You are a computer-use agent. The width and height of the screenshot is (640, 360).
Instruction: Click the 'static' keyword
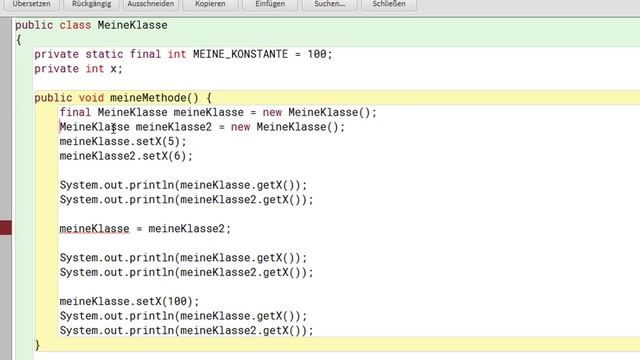(104, 54)
